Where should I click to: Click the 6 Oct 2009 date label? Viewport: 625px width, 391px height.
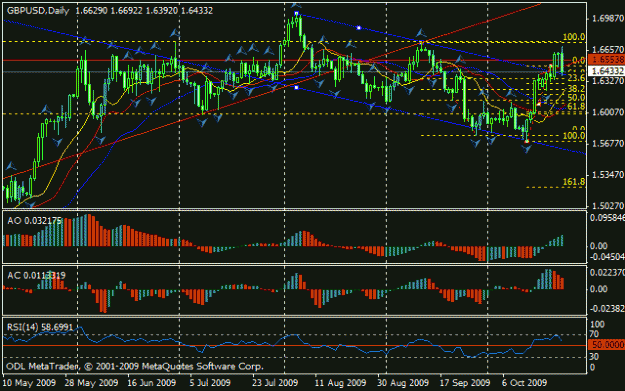point(525,383)
